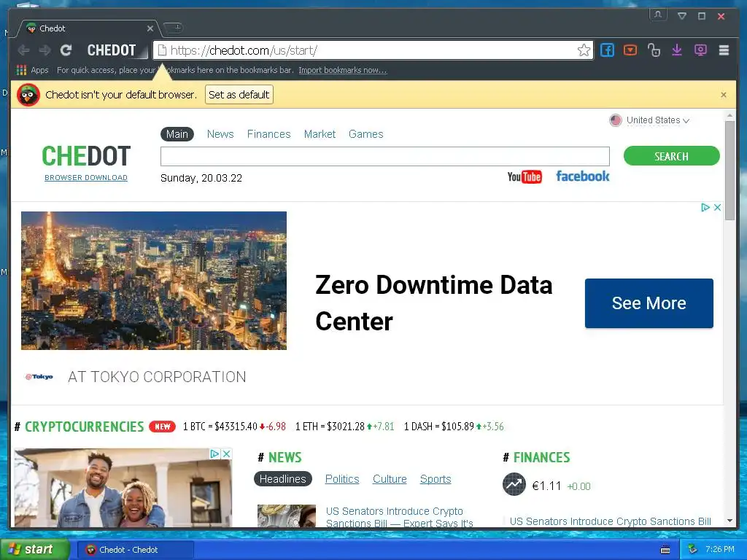Click the YouTube logo link
747x560 pixels.
[524, 176]
